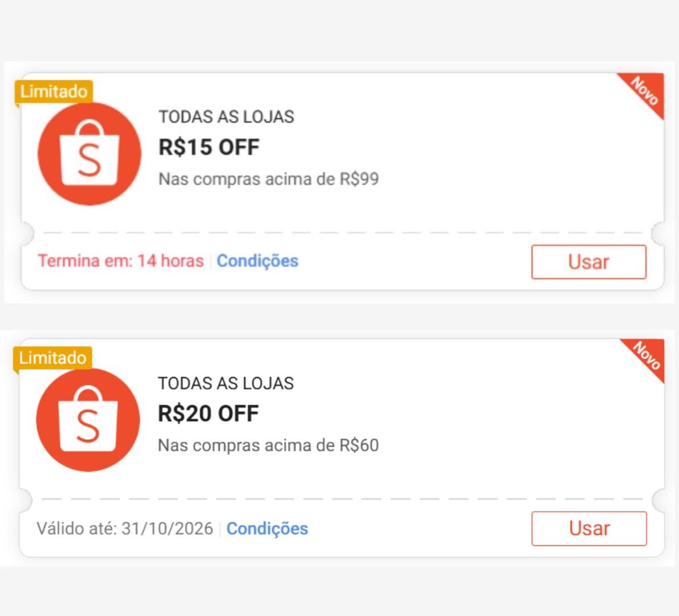
Task: Click the Válido até: 31/10/2026 label
Action: 125,529
